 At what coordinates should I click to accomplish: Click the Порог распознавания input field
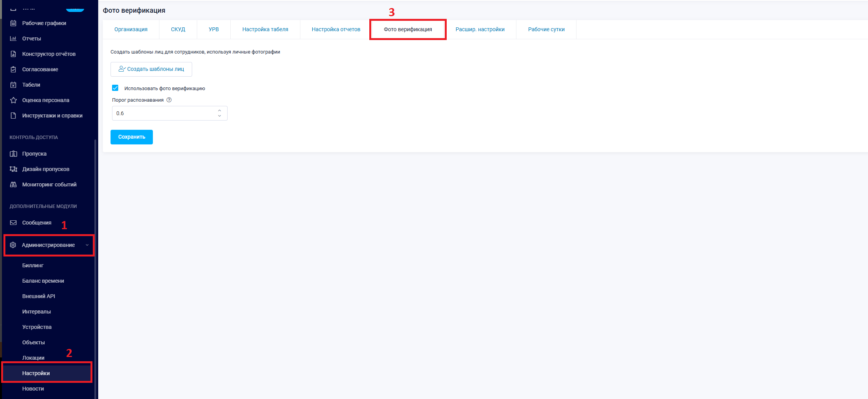(164, 113)
